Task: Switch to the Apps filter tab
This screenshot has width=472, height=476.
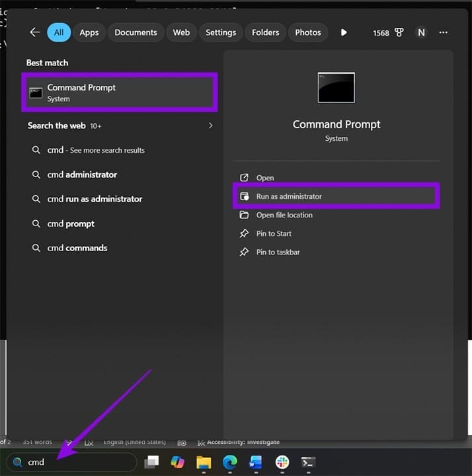Action: (x=89, y=32)
